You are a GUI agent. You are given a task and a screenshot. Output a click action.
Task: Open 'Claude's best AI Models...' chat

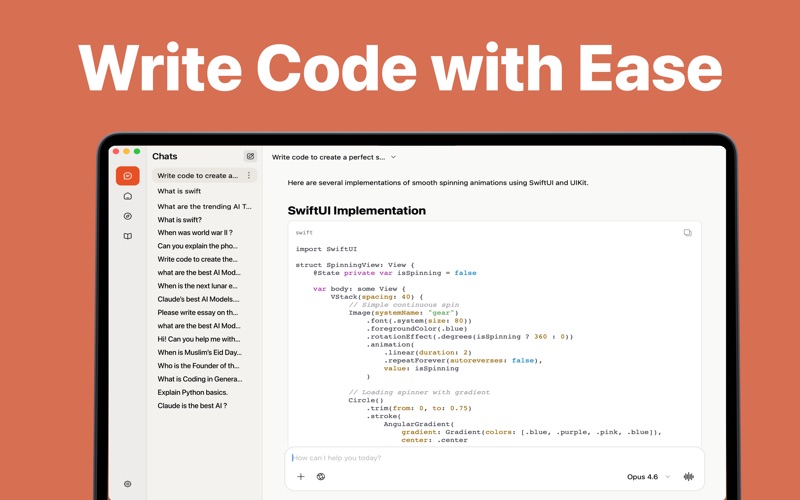point(198,299)
